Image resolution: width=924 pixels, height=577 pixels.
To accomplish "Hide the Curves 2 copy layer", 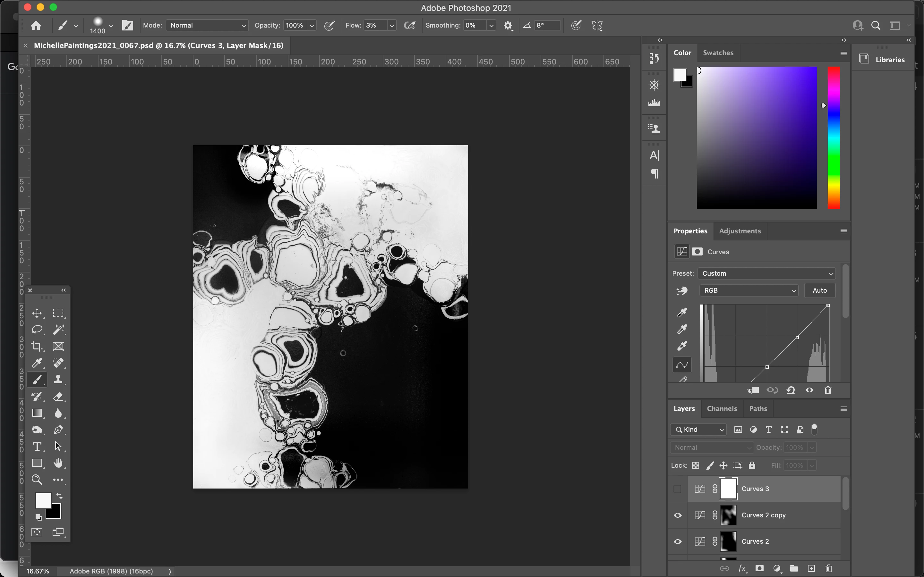I will (677, 515).
